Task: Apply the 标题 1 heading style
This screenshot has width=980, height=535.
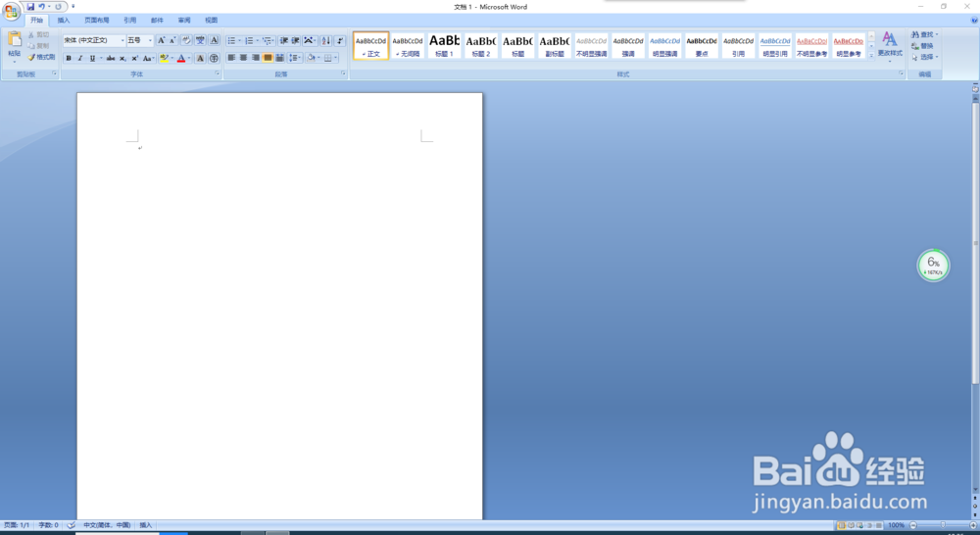Action: point(444,46)
